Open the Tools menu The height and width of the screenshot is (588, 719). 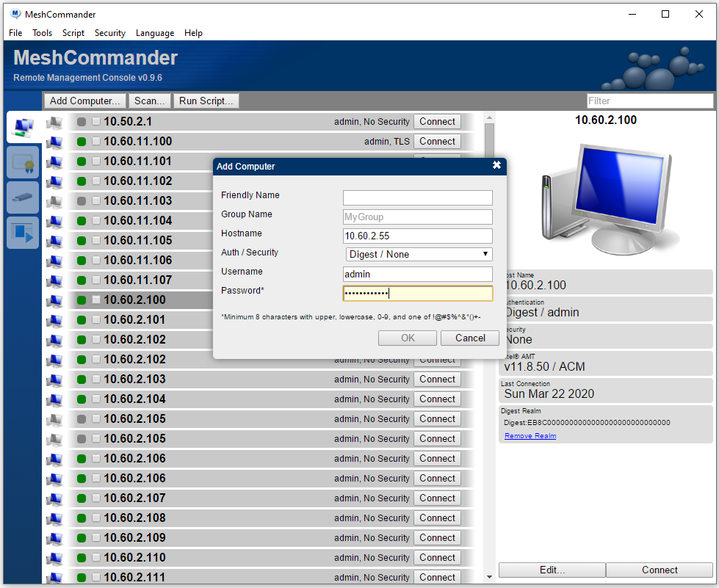pyautogui.click(x=43, y=33)
